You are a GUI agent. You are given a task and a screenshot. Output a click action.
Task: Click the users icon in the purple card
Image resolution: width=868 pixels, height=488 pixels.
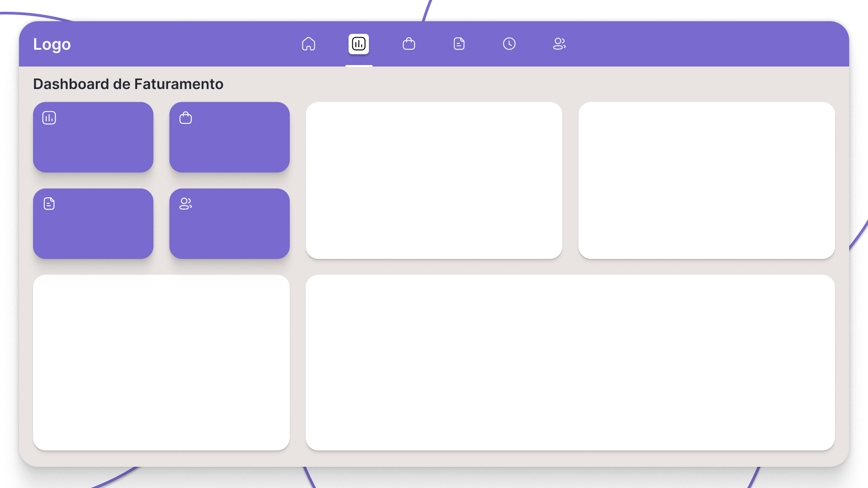[185, 204]
